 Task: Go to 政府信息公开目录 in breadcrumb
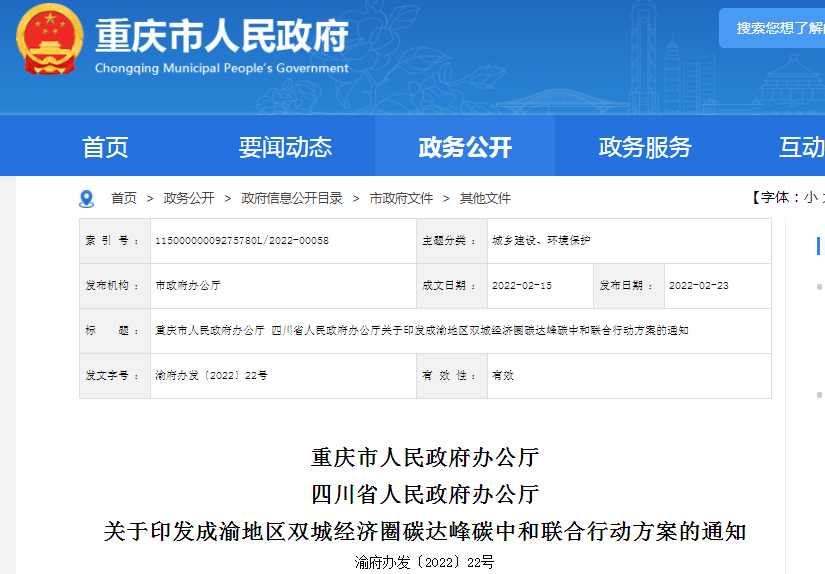292,198
